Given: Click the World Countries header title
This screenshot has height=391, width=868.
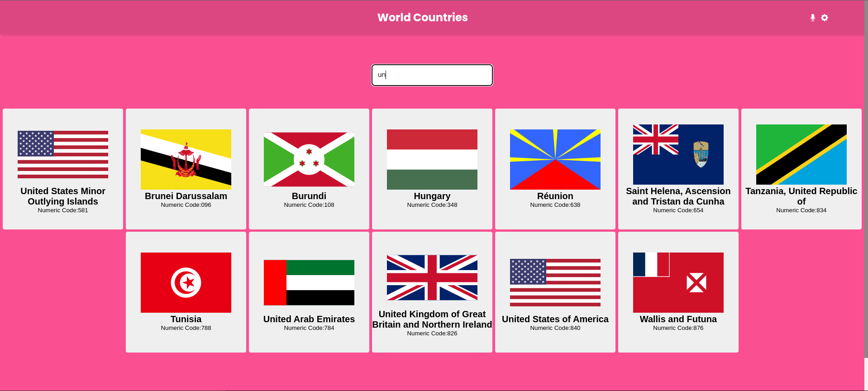Looking at the screenshot, I should coord(422,18).
